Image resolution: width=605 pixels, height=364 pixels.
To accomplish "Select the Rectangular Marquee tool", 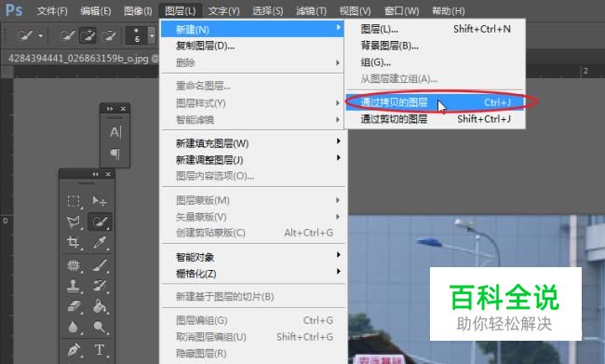I will click(x=74, y=201).
